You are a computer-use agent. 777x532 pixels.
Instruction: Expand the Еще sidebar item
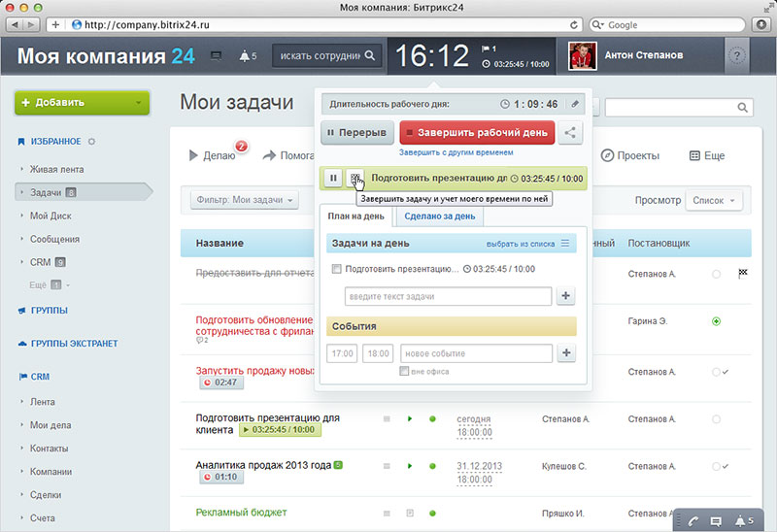tap(50, 285)
